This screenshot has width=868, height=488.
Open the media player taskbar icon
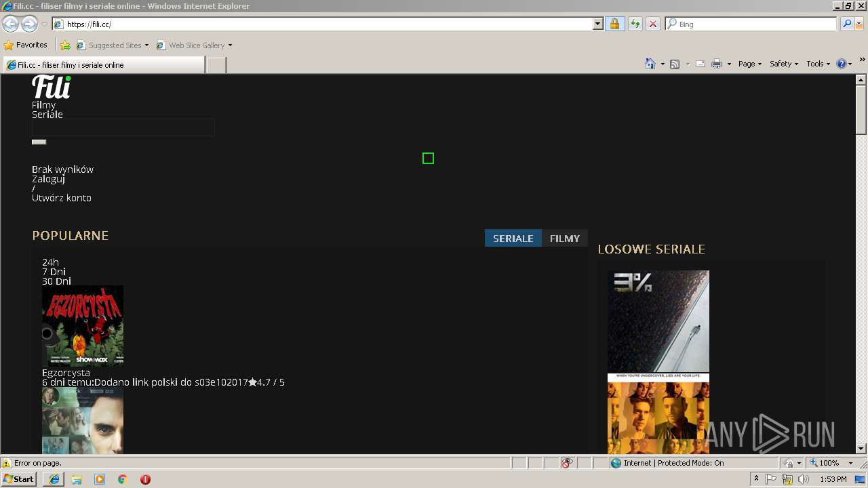[x=100, y=479]
